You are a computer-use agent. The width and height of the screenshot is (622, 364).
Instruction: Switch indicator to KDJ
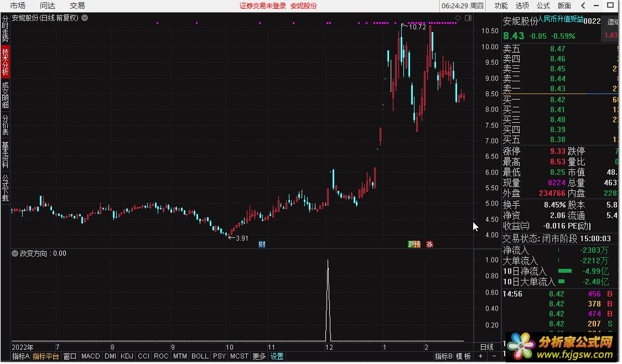point(127,356)
